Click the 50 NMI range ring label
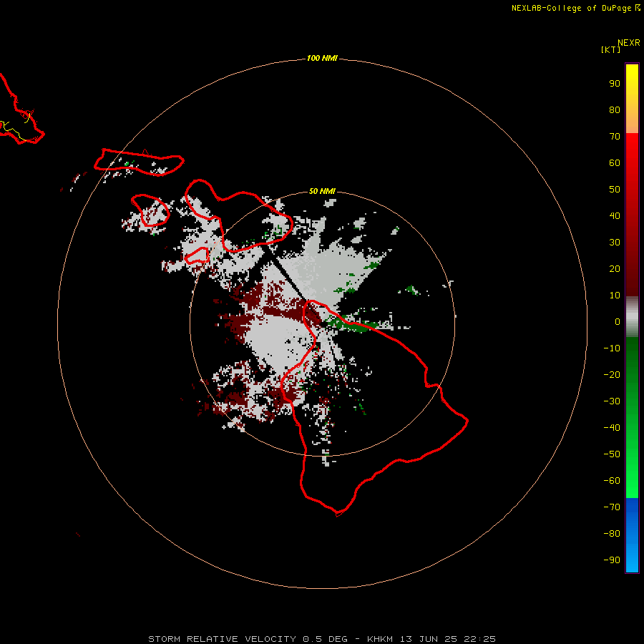Viewport: 644px width, 644px height. point(321,191)
